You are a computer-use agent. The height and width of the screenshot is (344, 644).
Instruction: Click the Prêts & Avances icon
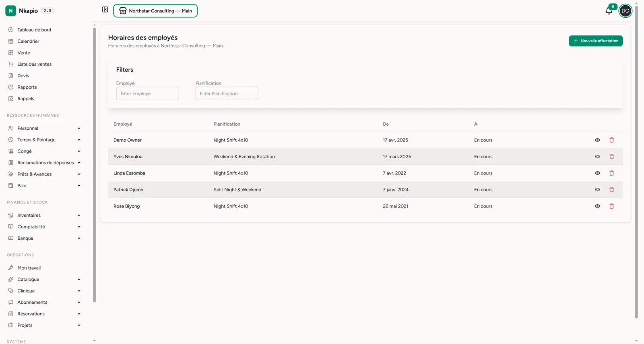11,174
